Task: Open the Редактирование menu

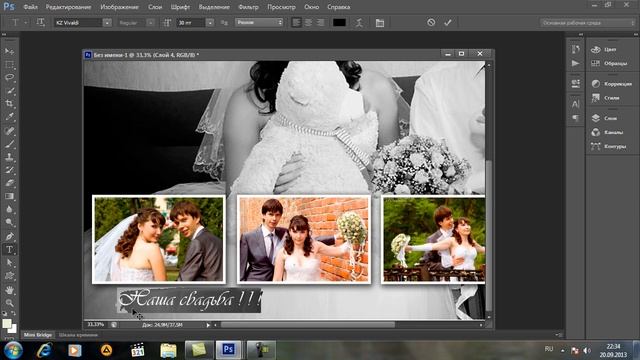Action: [68, 7]
